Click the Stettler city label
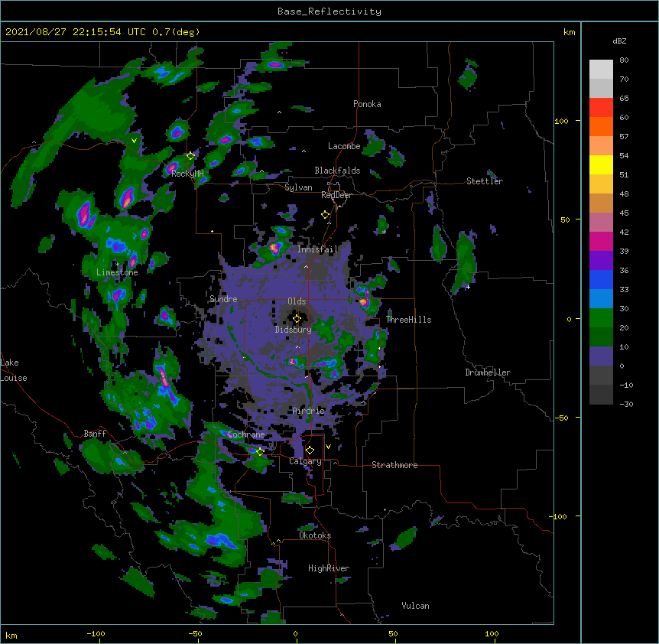Image resolution: width=659 pixels, height=644 pixels. [x=485, y=181]
